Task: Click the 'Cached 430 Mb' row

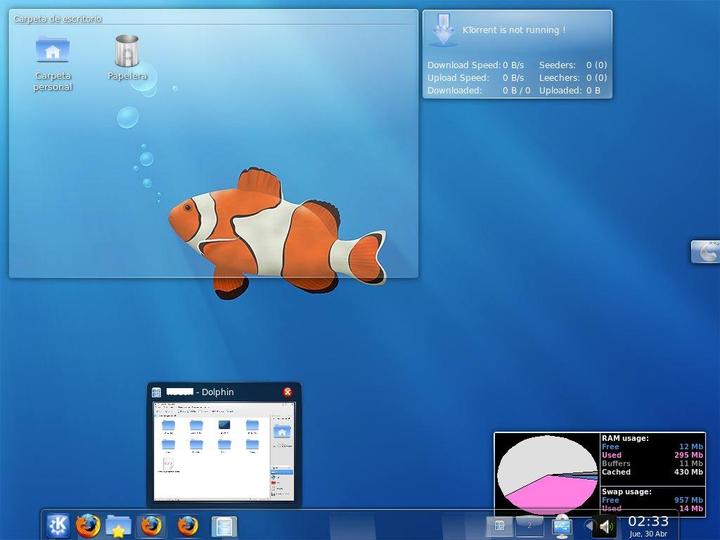Action: pyautogui.click(x=652, y=472)
